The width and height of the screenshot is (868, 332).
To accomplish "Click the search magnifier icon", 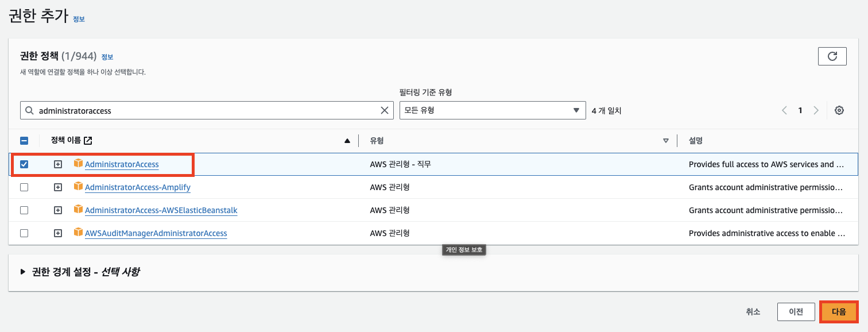I will pyautogui.click(x=29, y=110).
